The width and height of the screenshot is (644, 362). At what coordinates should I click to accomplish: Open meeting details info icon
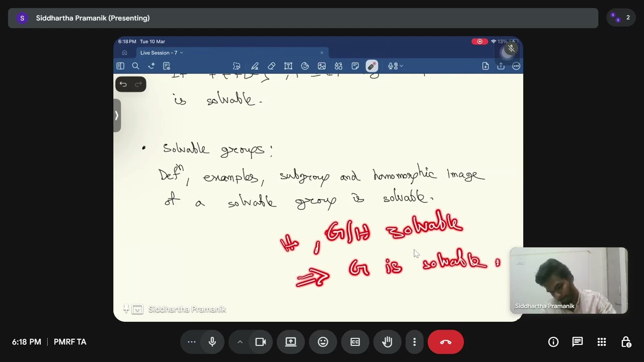click(x=553, y=342)
